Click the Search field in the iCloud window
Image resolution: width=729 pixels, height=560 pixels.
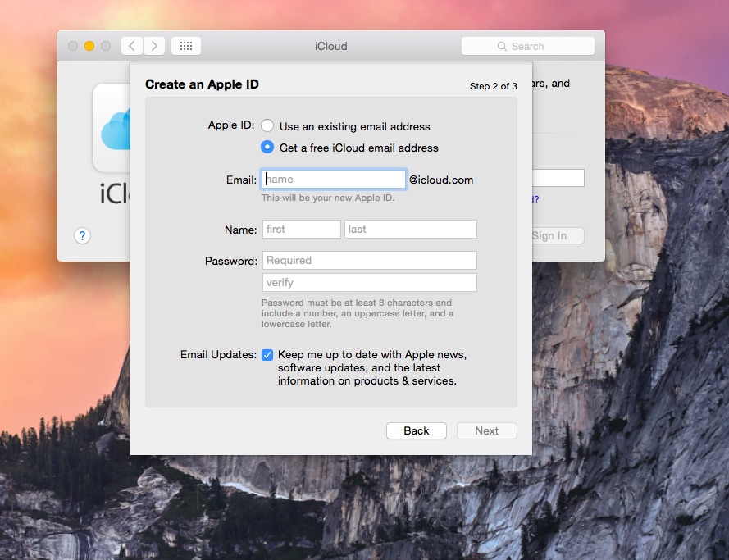tap(528, 46)
